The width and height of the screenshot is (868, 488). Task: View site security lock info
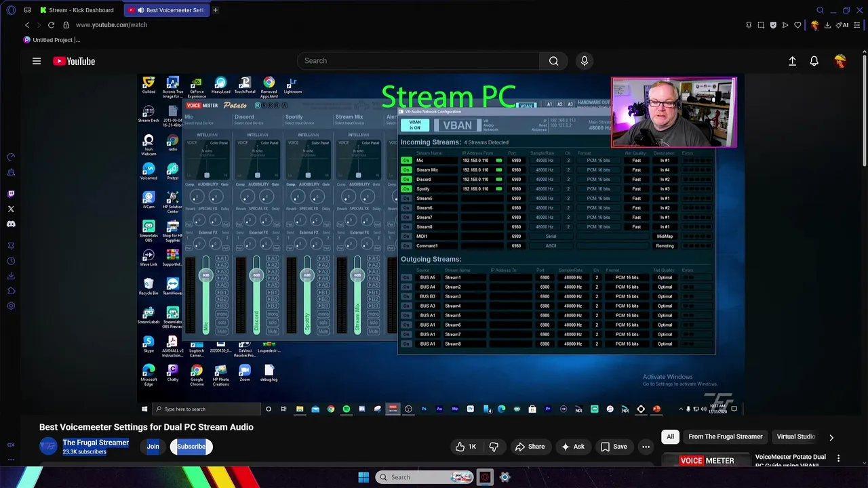coord(66,25)
